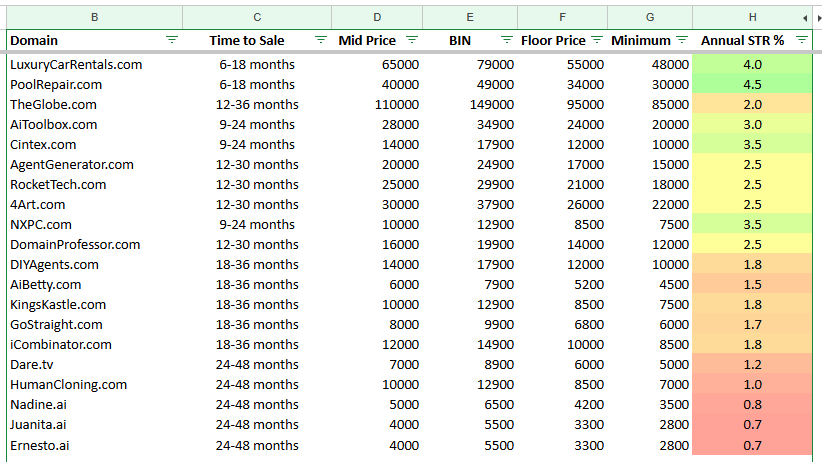Select column G header
The height and width of the screenshot is (462, 822).
[650, 17]
